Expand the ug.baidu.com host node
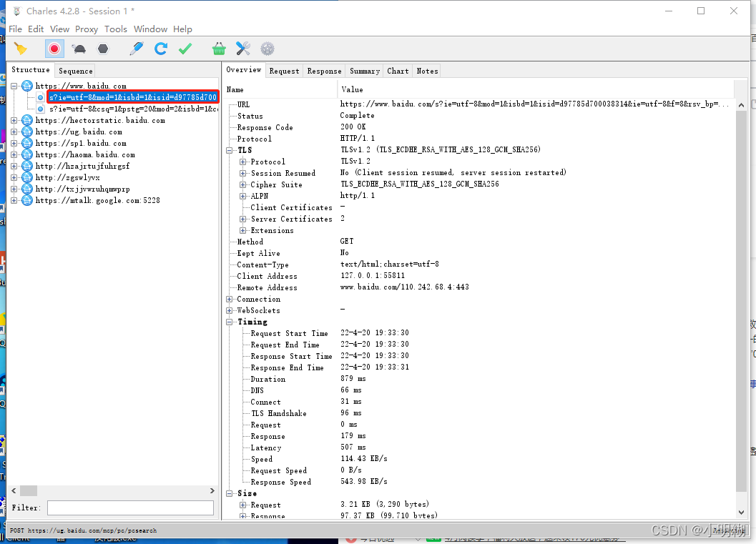 14,132
